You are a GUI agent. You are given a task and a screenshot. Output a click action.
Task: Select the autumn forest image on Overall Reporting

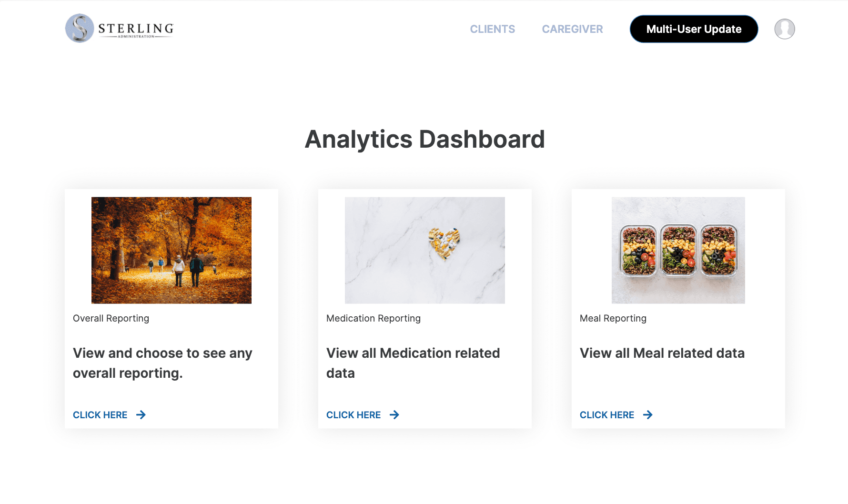point(171,250)
